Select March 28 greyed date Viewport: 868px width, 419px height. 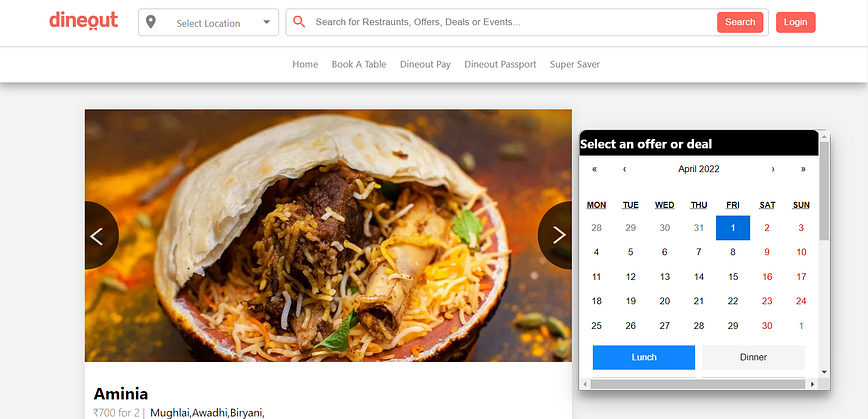point(596,228)
